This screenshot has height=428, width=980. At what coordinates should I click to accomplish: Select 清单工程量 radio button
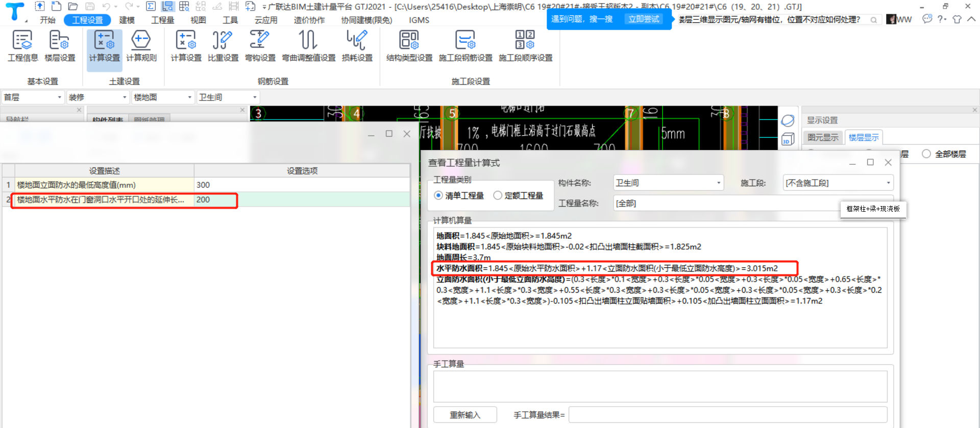coord(438,195)
